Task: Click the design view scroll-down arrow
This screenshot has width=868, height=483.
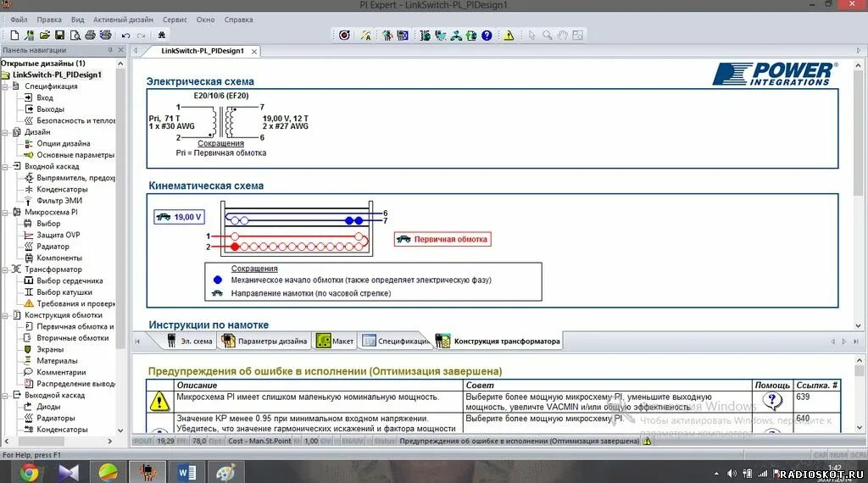Action: coord(858,326)
